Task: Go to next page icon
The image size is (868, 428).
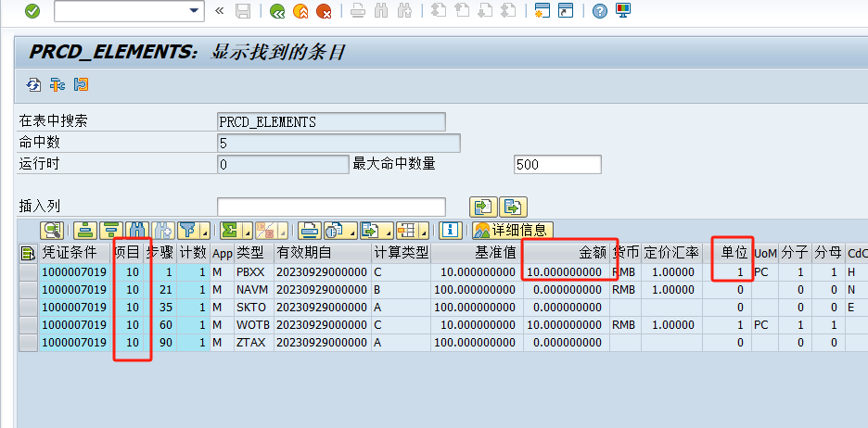Action: (x=485, y=11)
